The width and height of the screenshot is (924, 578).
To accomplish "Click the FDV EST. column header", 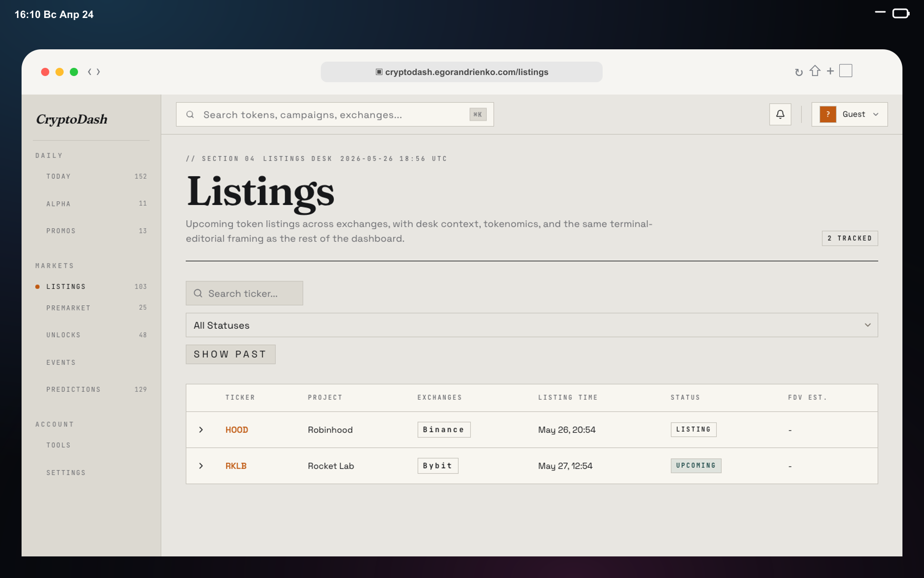I will pyautogui.click(x=807, y=398).
